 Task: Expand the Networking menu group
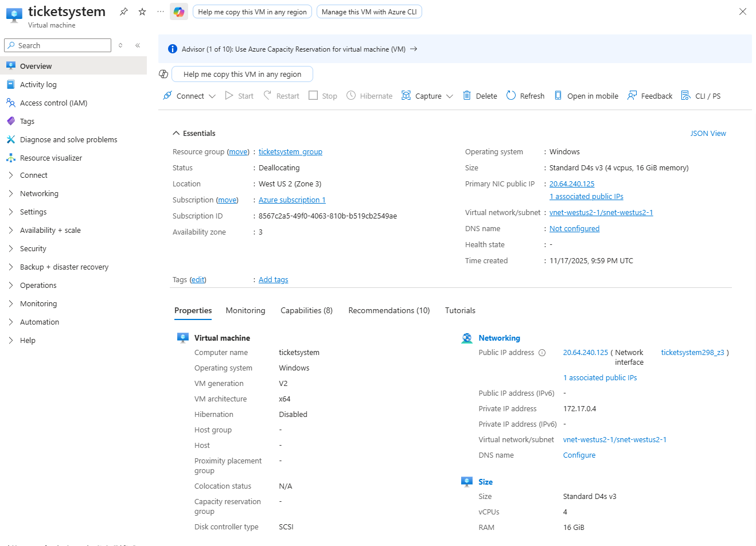pos(11,193)
